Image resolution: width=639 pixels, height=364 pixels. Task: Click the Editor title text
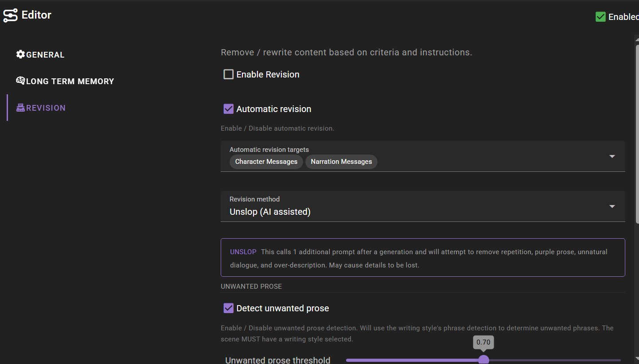tap(36, 15)
